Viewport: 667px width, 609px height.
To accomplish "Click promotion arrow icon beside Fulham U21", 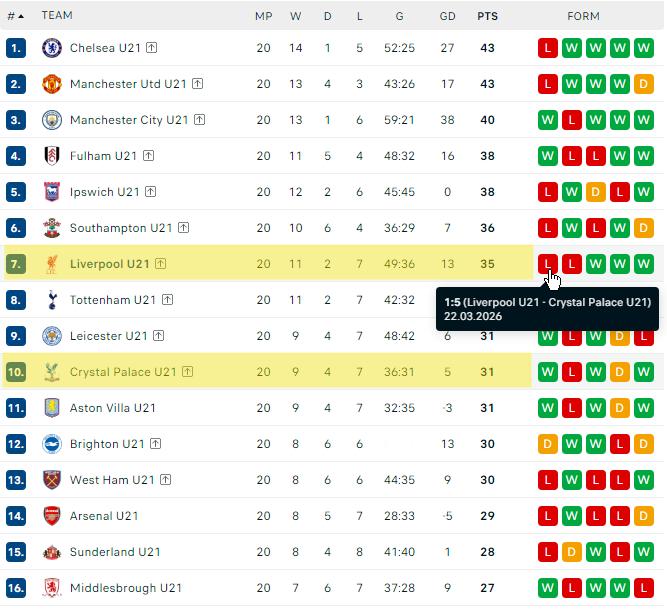I will pyautogui.click(x=148, y=156).
